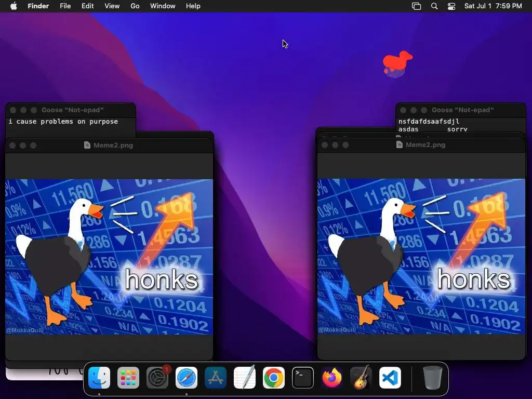Launch Google Chrome from the Dock

pyautogui.click(x=274, y=378)
